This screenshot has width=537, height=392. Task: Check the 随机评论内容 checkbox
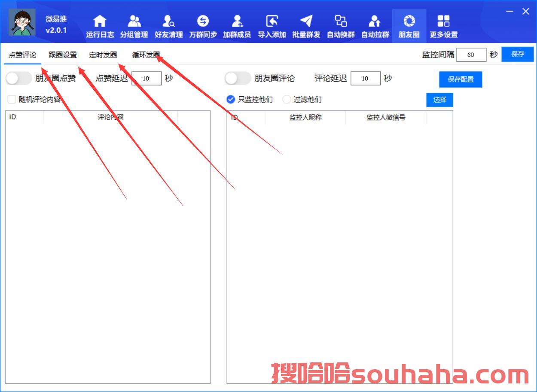(12, 100)
